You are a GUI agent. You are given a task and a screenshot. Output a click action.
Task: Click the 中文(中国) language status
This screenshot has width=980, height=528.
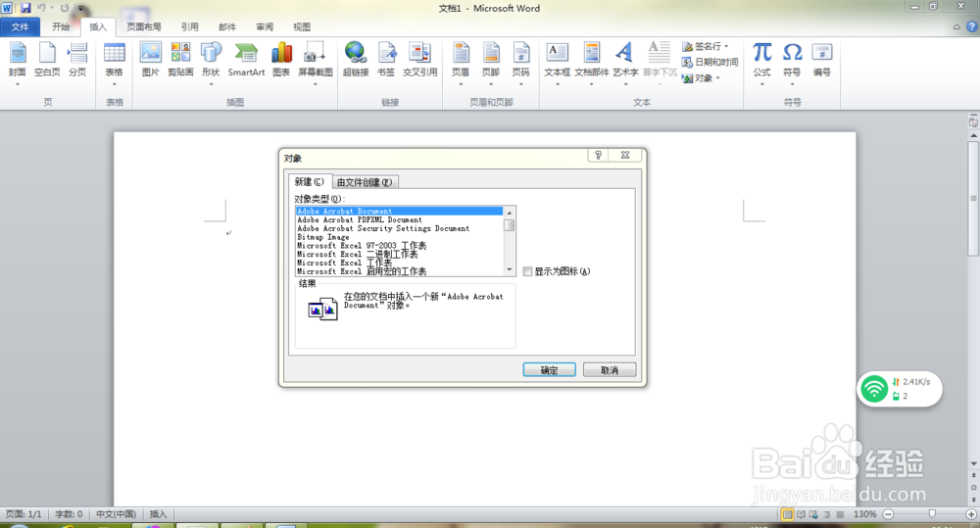click(x=116, y=513)
